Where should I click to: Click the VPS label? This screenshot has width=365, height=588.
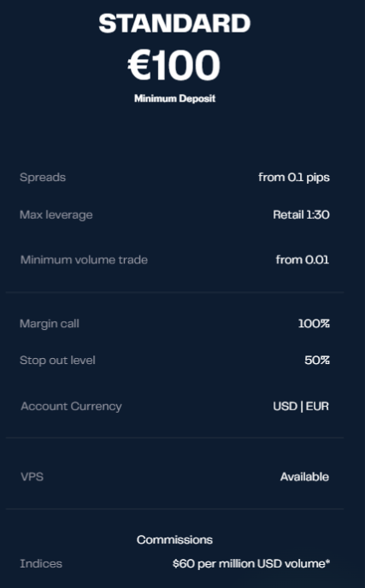[32, 477]
